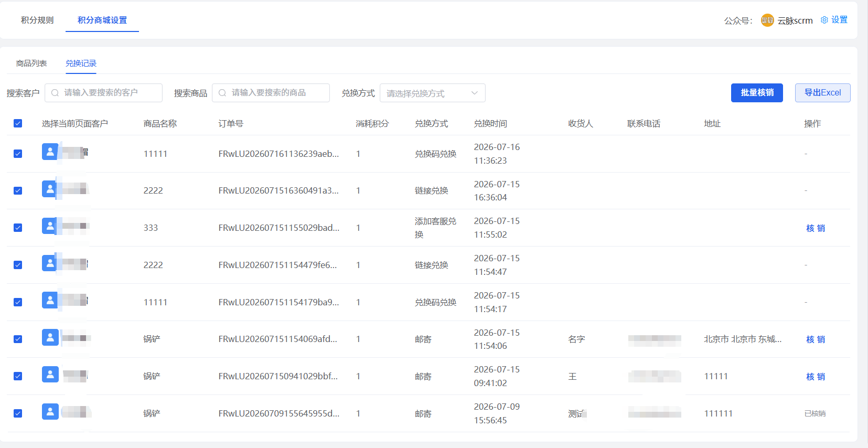
Task: Click the 商品名称 column header
Action: [160, 123]
